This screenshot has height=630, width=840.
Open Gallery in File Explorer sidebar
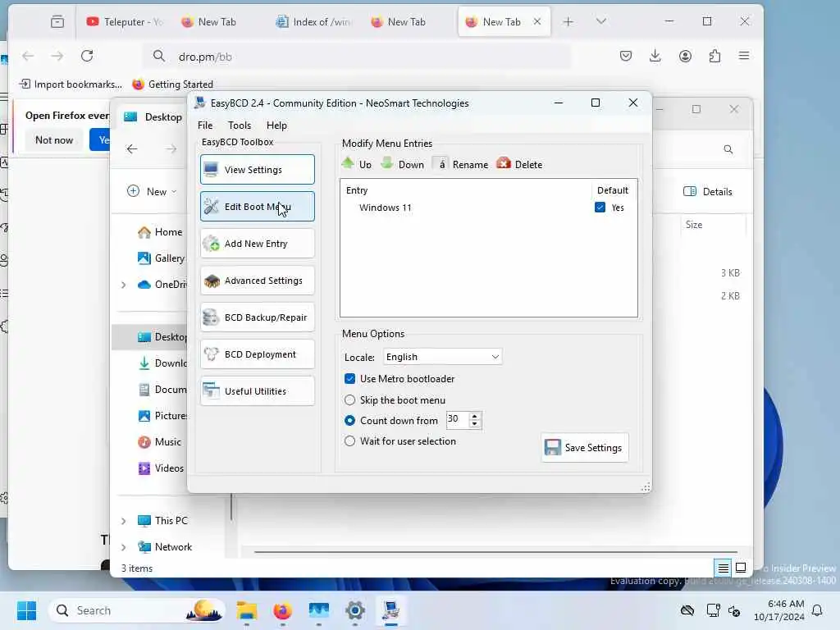click(161, 258)
